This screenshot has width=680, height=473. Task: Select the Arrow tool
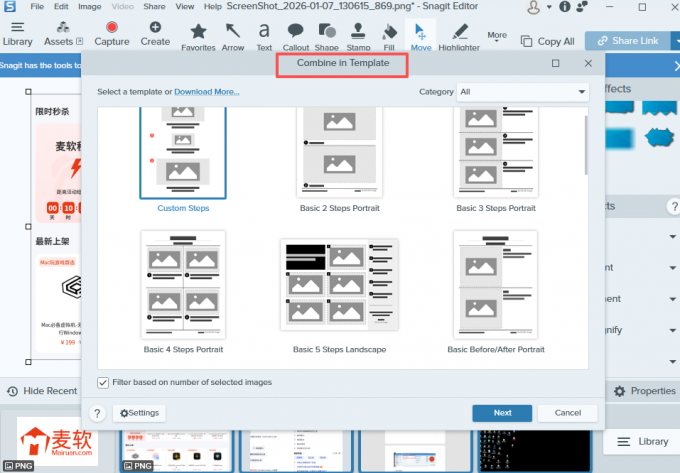(x=232, y=33)
